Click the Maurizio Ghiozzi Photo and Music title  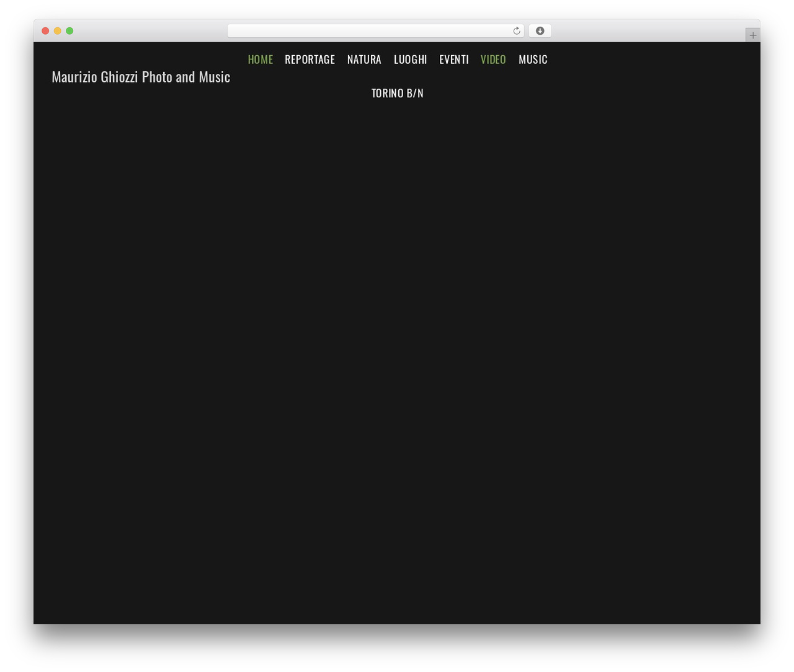141,77
